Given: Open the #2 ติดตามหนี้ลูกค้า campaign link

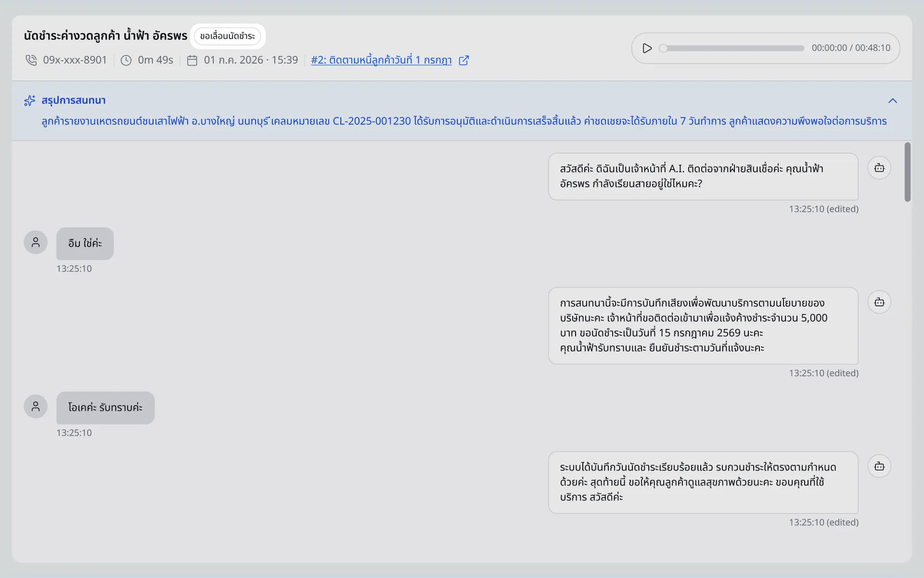Looking at the screenshot, I should [x=381, y=60].
